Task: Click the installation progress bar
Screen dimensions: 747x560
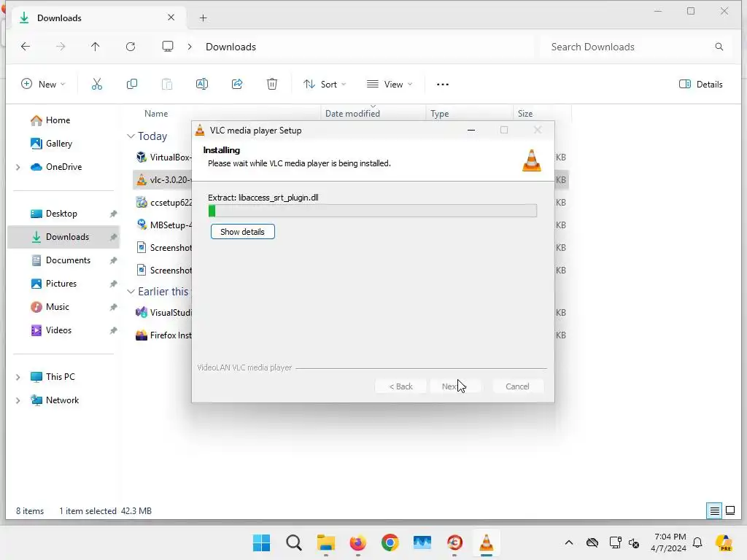Action: (x=373, y=211)
